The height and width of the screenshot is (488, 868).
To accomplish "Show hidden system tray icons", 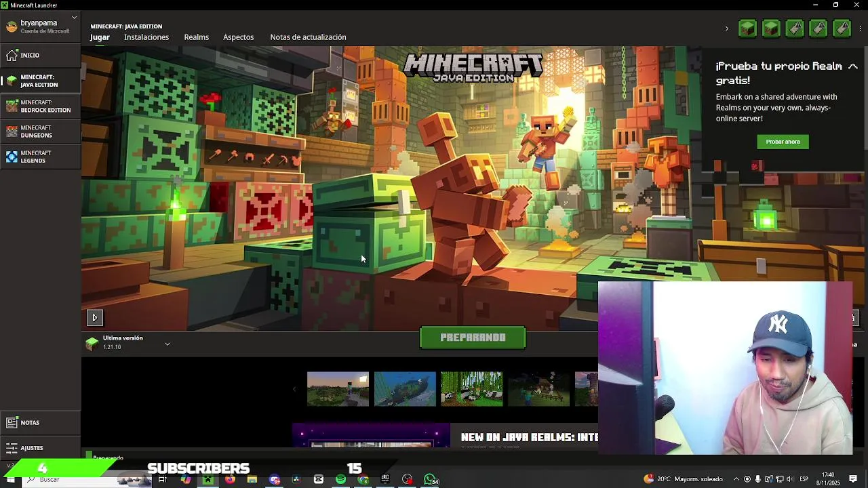I will [736, 479].
